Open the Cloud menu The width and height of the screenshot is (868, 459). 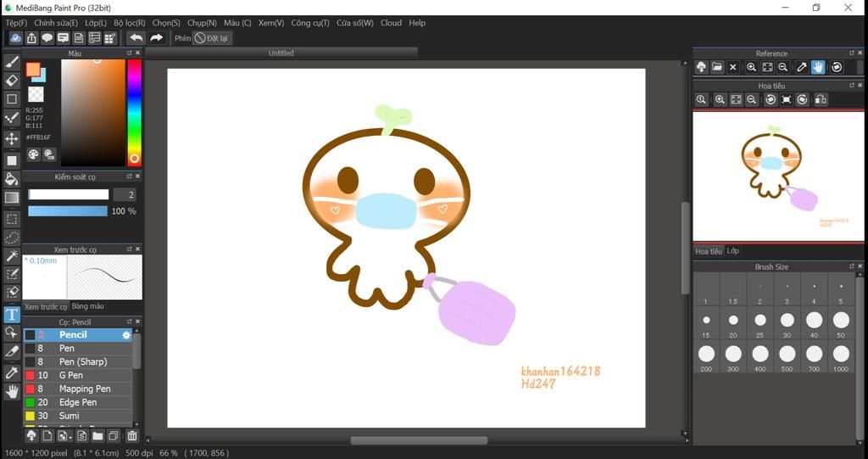391,23
